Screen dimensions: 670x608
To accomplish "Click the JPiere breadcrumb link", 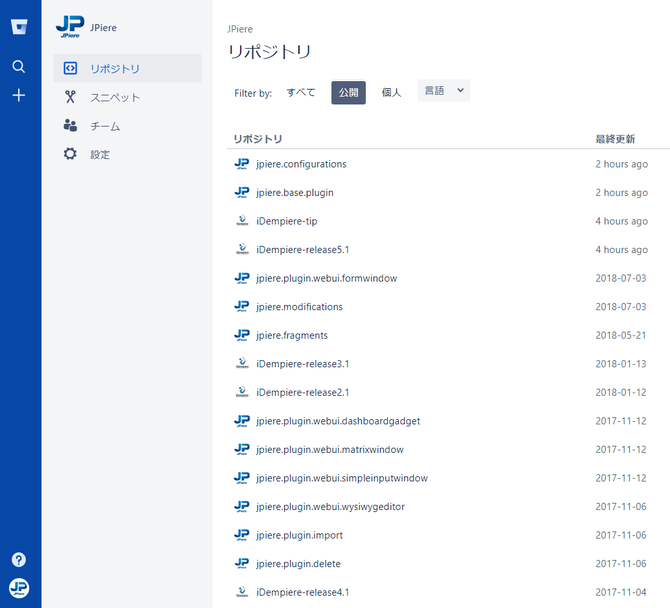I will coord(240,29).
